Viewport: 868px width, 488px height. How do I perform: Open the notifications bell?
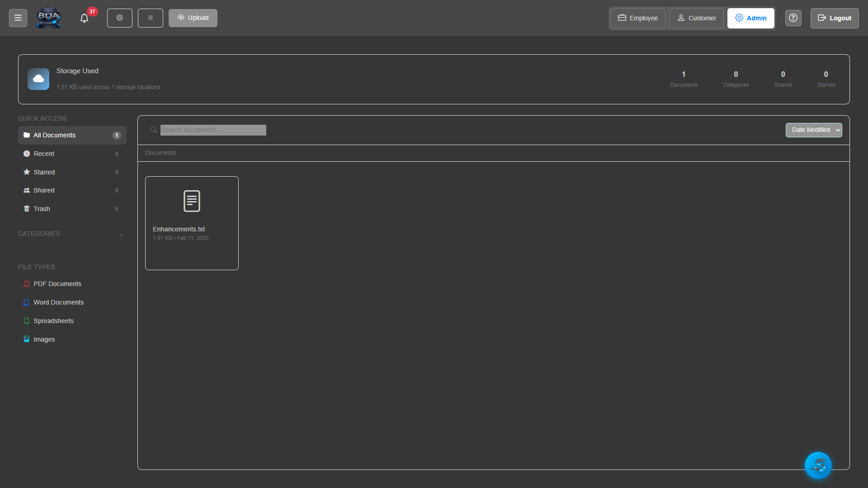click(x=84, y=18)
